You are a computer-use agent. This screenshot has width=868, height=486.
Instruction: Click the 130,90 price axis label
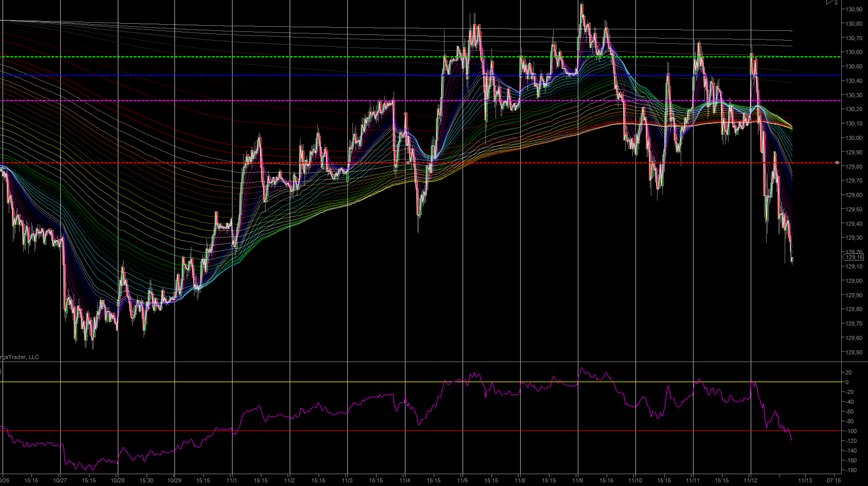pos(854,9)
